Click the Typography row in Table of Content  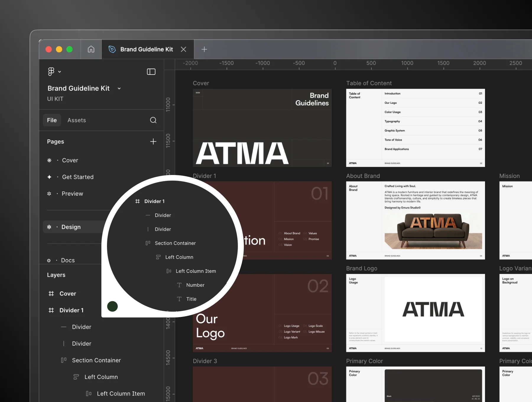point(433,121)
